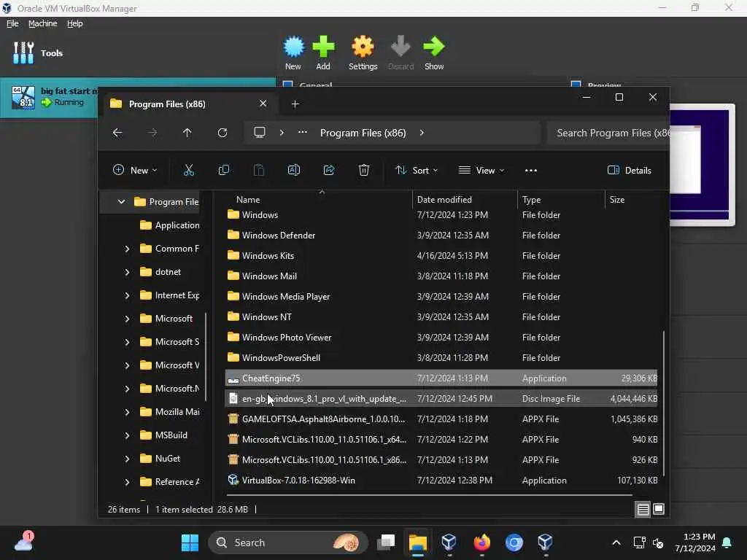
Task: Open the Sort dropdown
Action: point(417,170)
